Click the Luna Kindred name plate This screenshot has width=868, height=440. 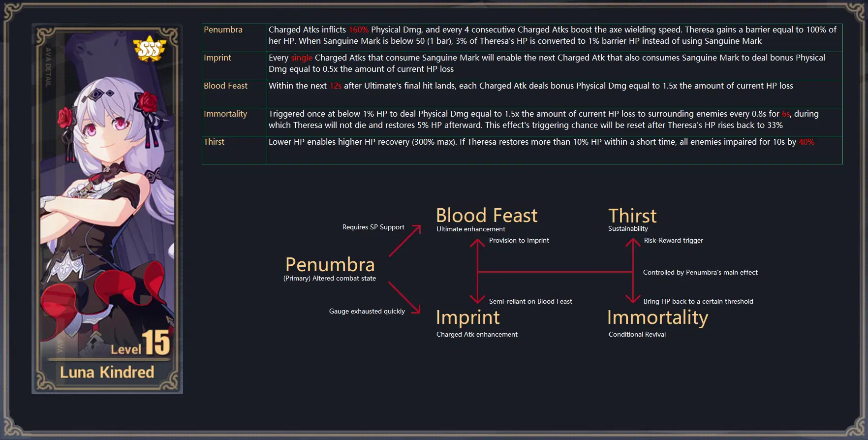(x=107, y=372)
